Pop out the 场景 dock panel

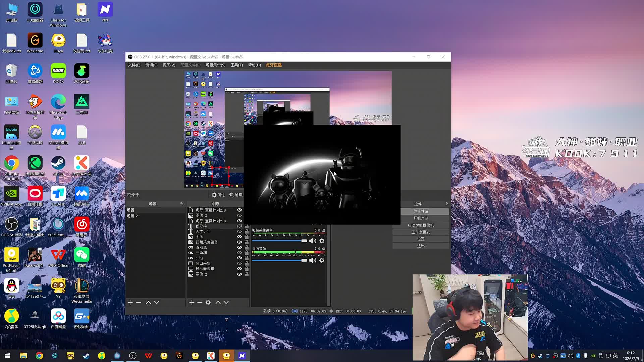coord(182,204)
